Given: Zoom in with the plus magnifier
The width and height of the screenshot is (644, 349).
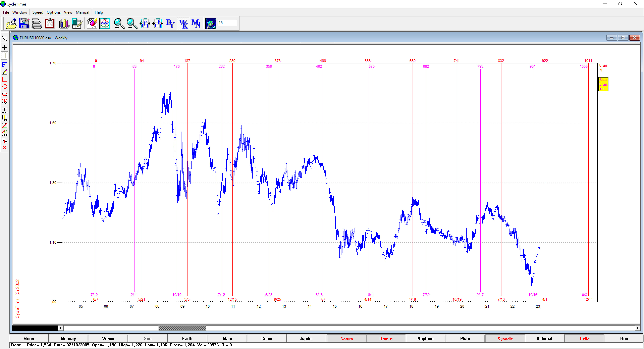Looking at the screenshot, I should [x=119, y=23].
